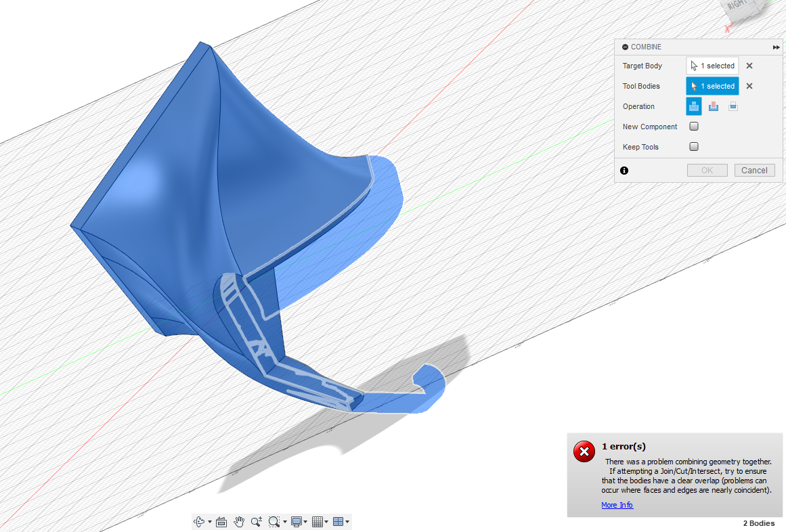Viewport: 786px width, 532px height.
Task: Select the Orbit tool in the navigation bar
Action: (x=199, y=521)
